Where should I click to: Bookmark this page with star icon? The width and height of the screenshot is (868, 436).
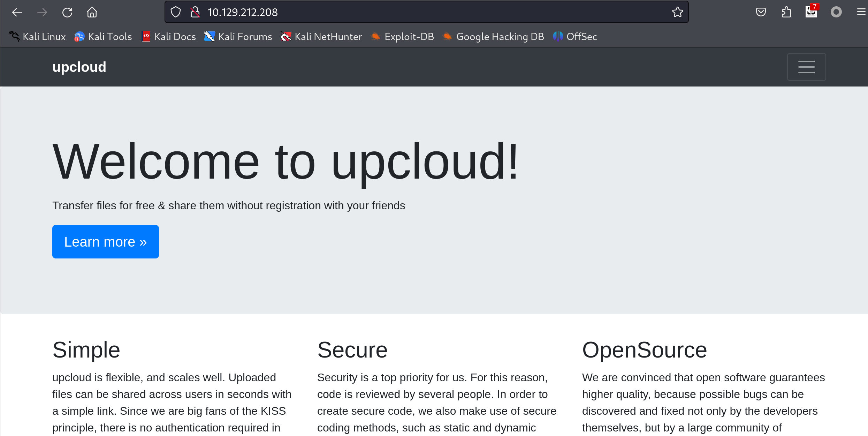point(677,12)
